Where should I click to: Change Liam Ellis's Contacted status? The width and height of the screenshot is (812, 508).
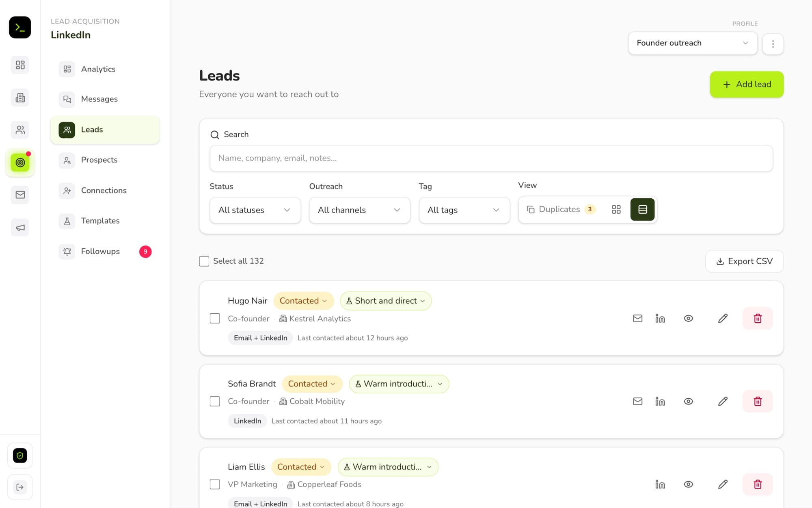point(301,467)
